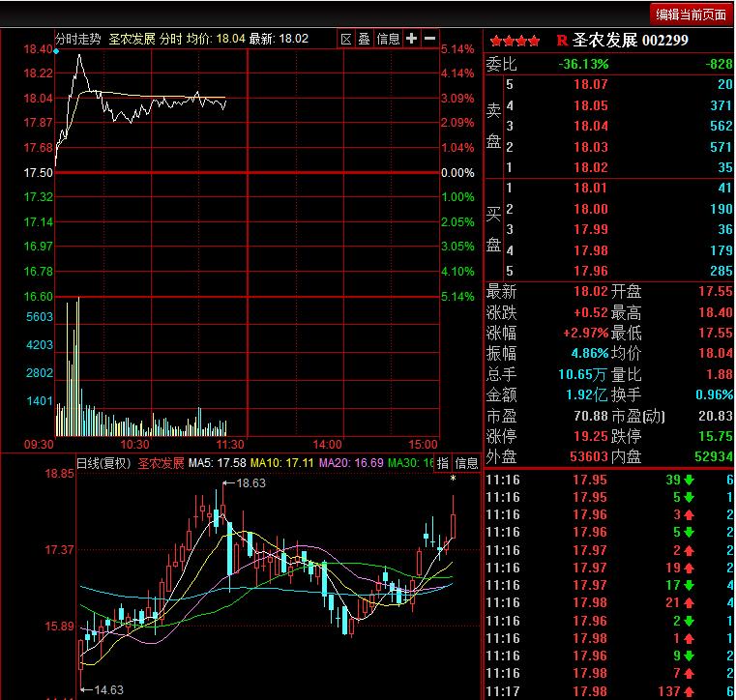Open 信息 in the intraday chart header
Viewport: 736px width, 700px height.
point(388,39)
